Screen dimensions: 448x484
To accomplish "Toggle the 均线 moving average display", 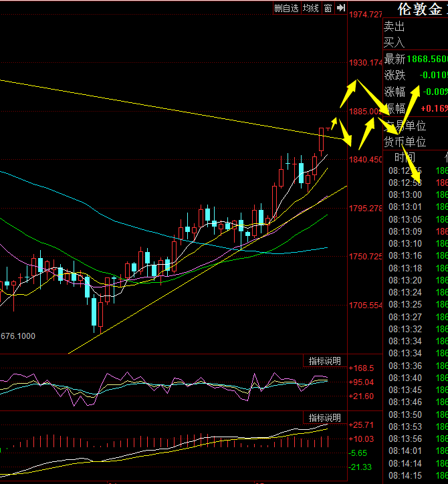I will click(x=310, y=8).
